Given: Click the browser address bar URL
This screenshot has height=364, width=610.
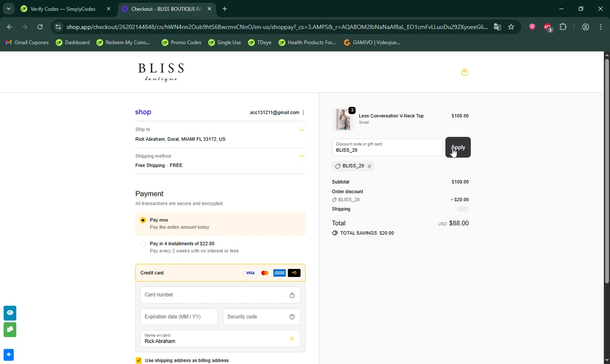Looking at the screenshot, I should tap(277, 27).
